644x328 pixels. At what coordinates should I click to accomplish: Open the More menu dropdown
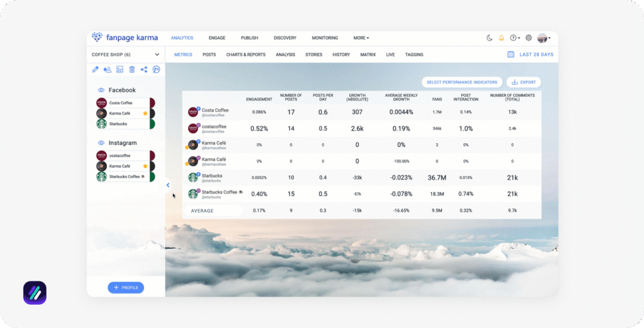tap(361, 38)
